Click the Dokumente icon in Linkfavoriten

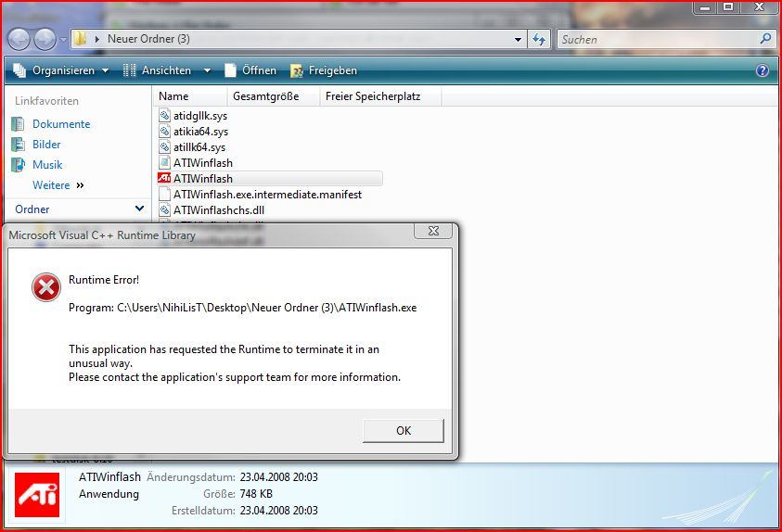coord(18,124)
